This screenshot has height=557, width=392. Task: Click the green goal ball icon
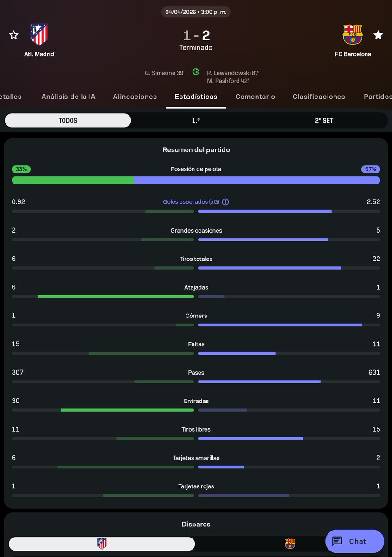pos(196,72)
